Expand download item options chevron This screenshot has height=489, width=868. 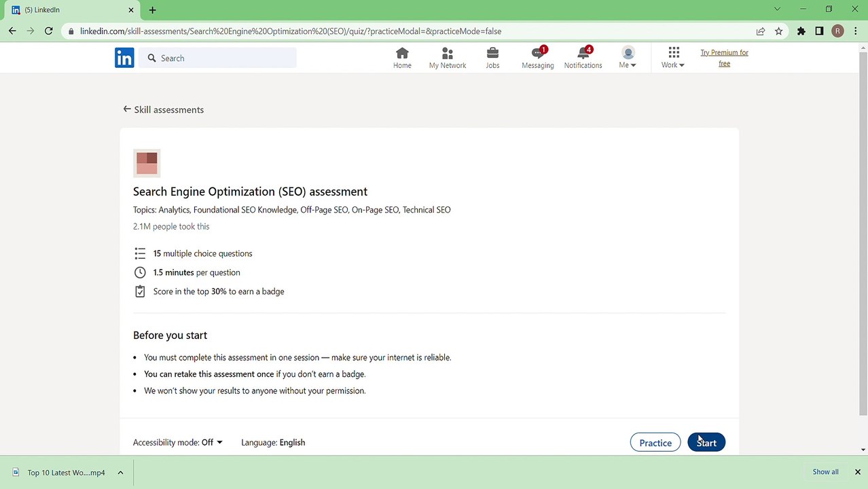[120, 472]
